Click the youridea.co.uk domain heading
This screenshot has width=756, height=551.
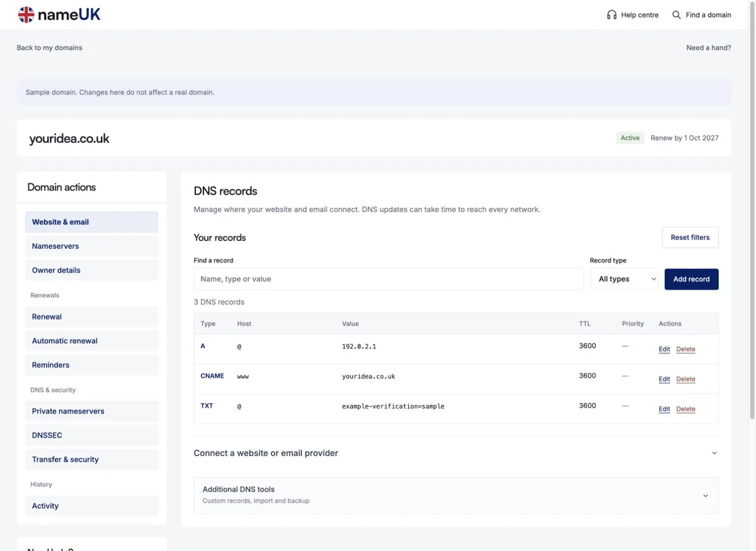[x=69, y=139]
